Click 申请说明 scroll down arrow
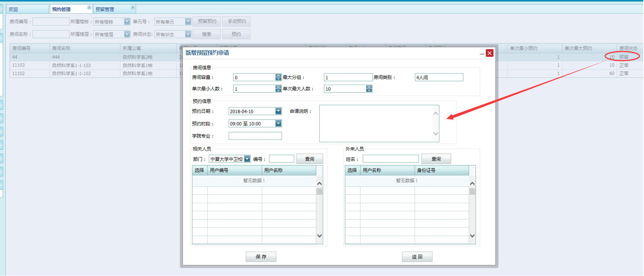This screenshot has height=276, width=644. (x=436, y=134)
